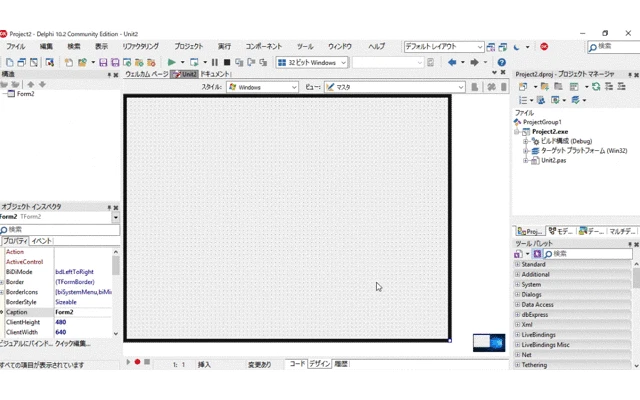Click the BorderStyle value Sizeable
The height and width of the screenshot is (400, 640).
83,302
